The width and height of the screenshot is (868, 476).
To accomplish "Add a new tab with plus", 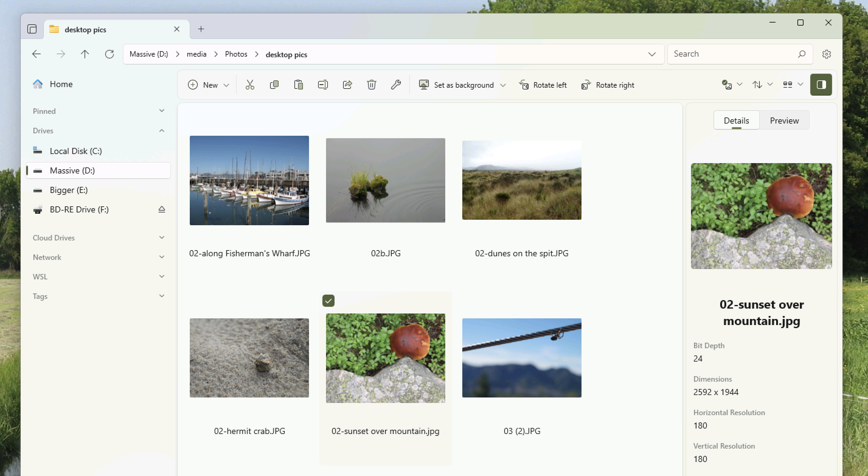I will pos(201,29).
